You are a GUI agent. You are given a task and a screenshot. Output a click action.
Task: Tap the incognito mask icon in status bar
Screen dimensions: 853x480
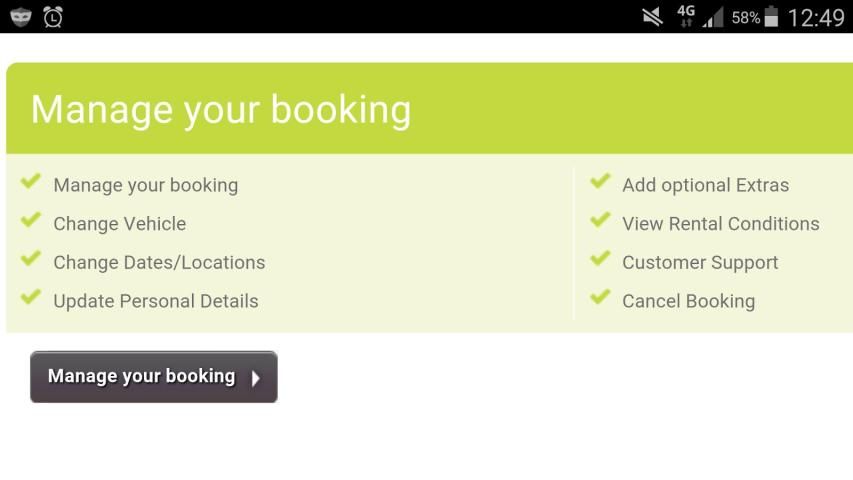coord(20,16)
